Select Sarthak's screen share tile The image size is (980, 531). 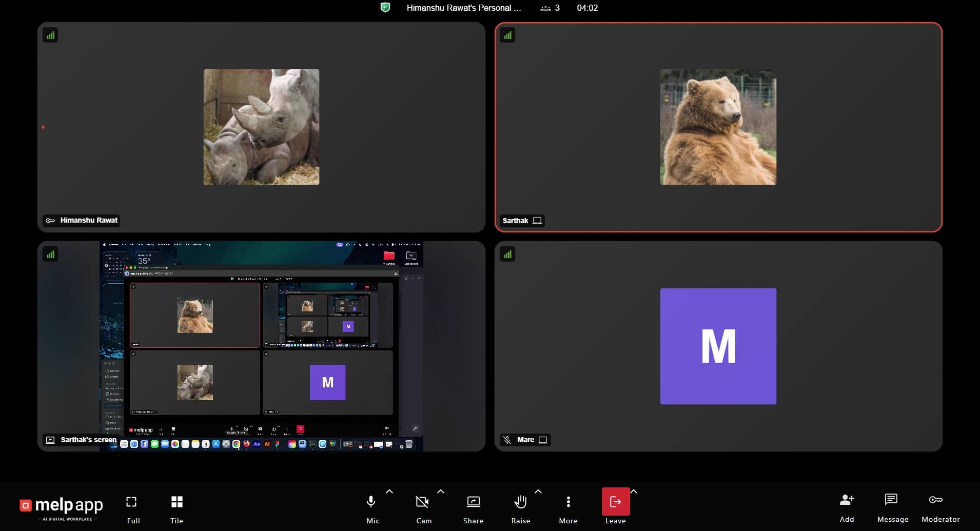click(261, 346)
